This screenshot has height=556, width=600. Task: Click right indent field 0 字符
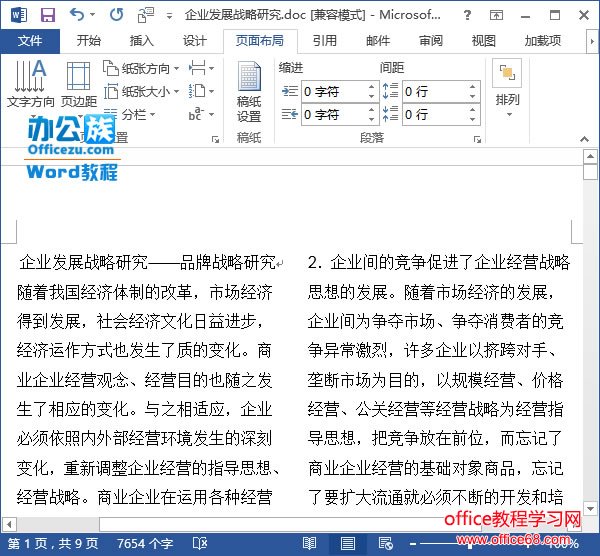[333, 114]
